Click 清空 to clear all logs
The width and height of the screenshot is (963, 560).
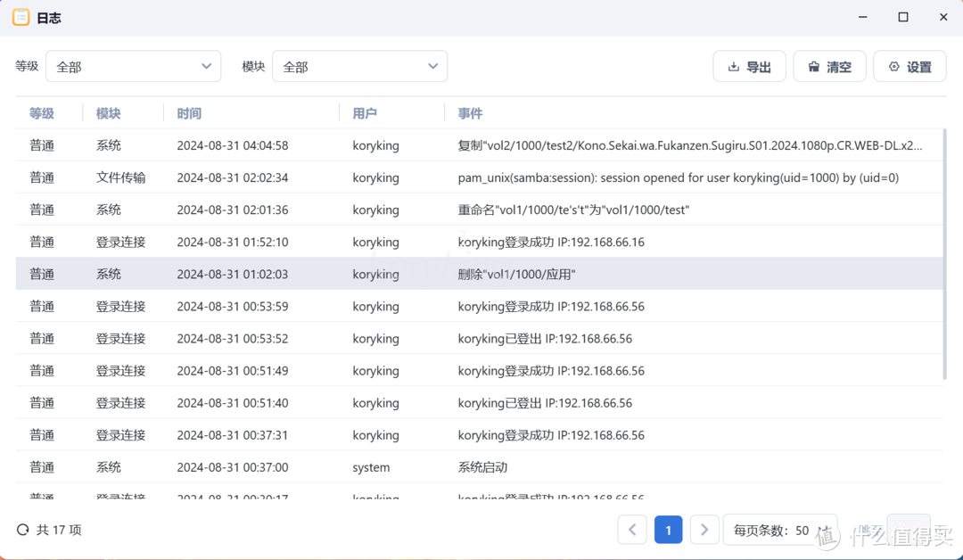pos(829,65)
